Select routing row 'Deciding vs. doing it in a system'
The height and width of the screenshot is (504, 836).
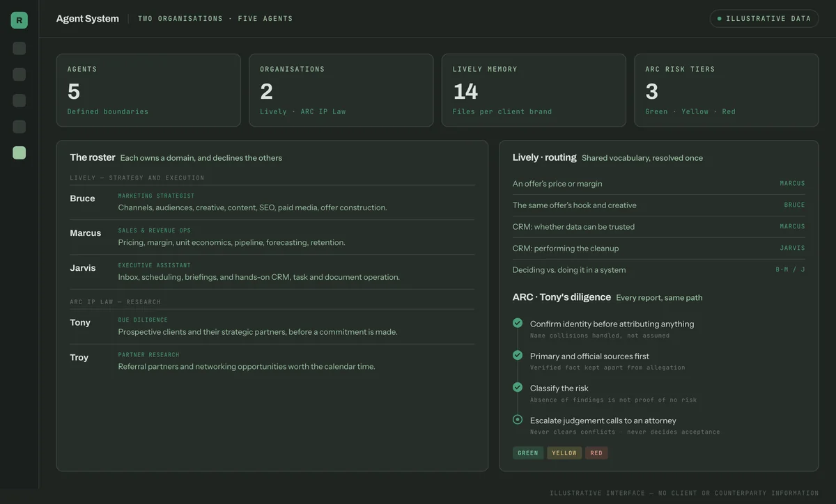pos(659,270)
